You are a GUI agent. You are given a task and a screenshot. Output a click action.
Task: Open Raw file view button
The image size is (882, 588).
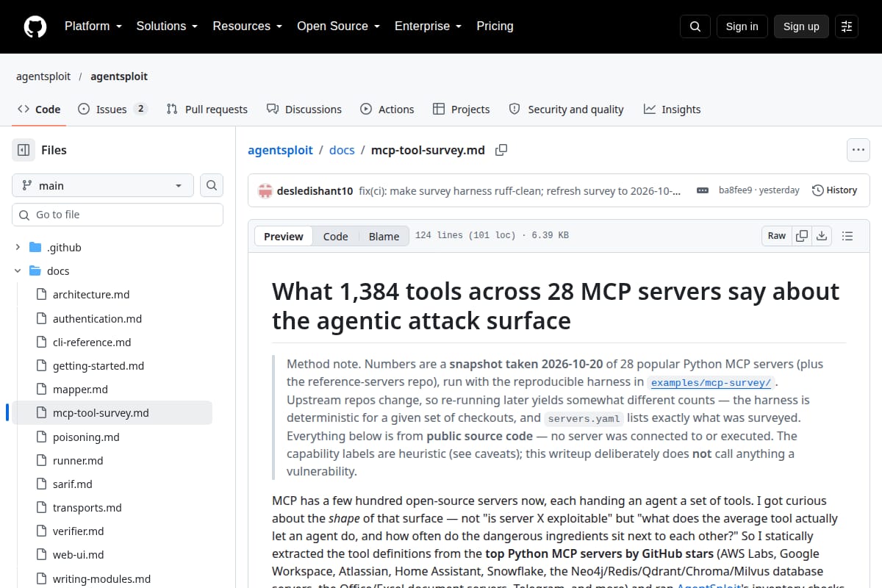point(777,236)
